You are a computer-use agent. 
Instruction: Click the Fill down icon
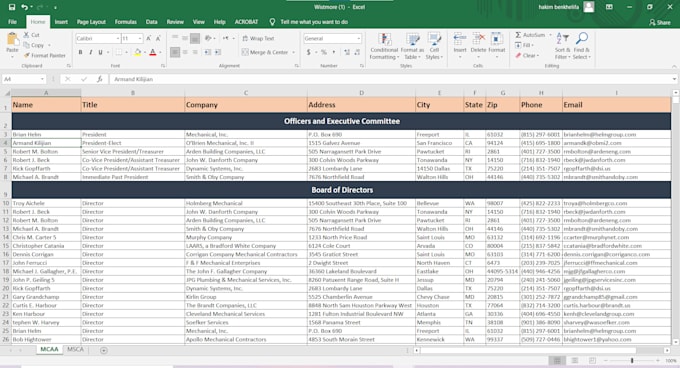coord(518,45)
